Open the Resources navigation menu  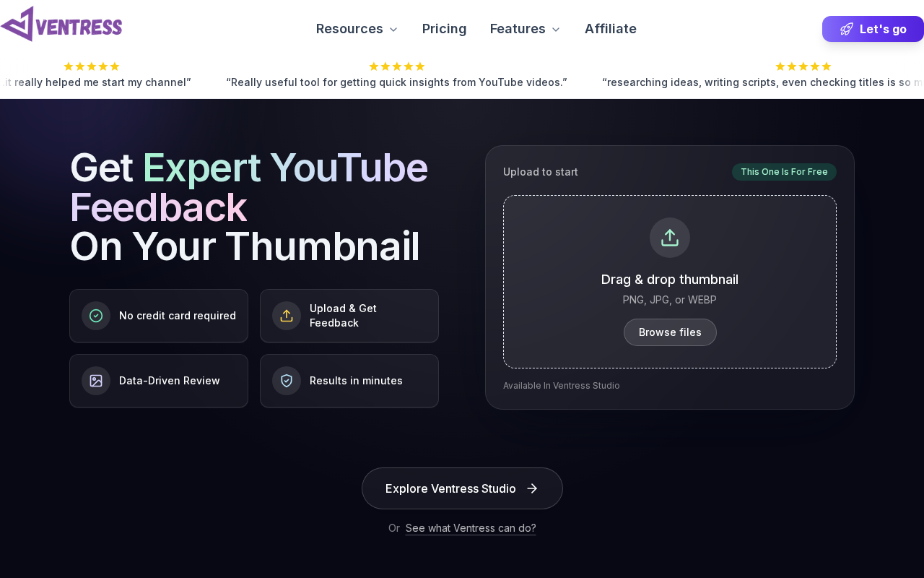tap(357, 29)
